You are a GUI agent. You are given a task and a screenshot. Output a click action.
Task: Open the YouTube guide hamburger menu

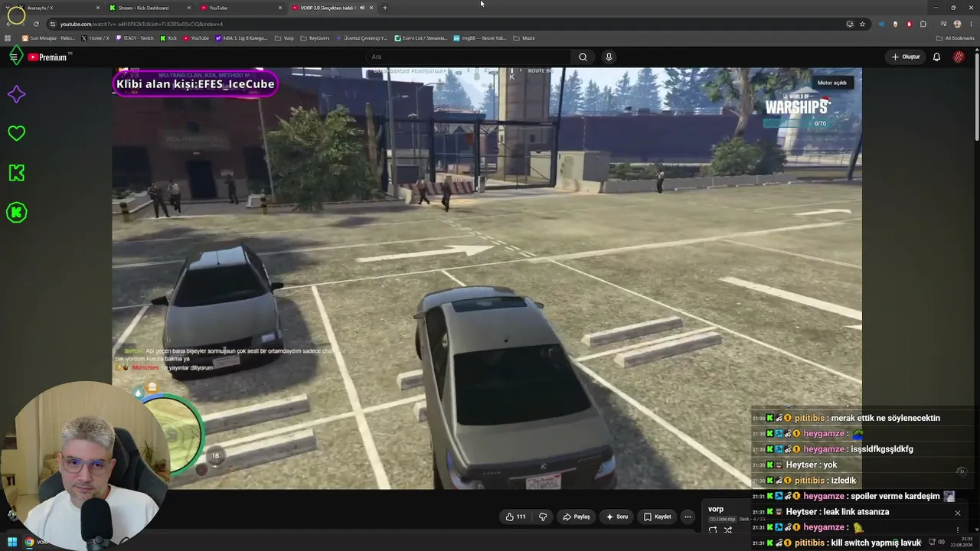pyautogui.click(x=14, y=57)
